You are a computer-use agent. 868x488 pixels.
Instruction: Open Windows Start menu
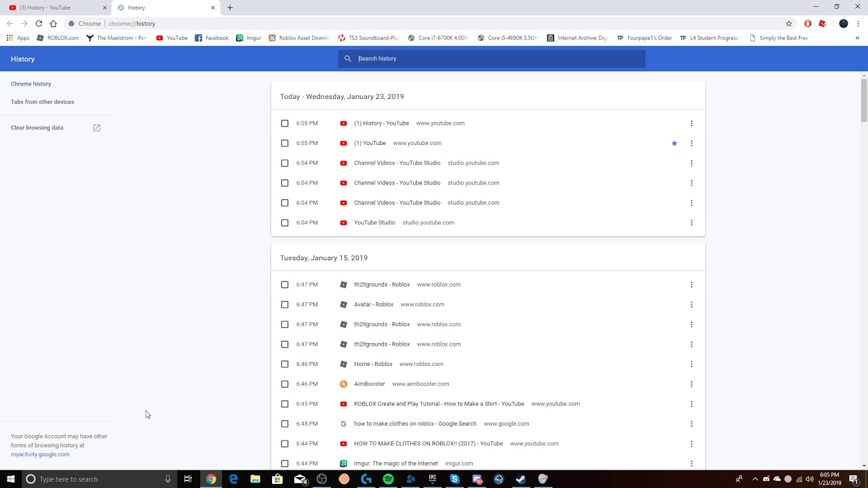[11, 479]
